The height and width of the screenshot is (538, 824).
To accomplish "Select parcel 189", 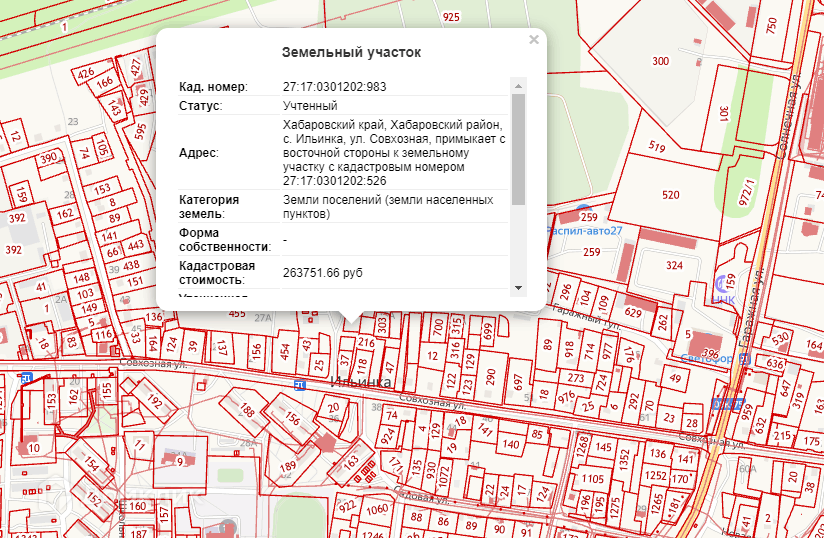I will click(287, 467).
